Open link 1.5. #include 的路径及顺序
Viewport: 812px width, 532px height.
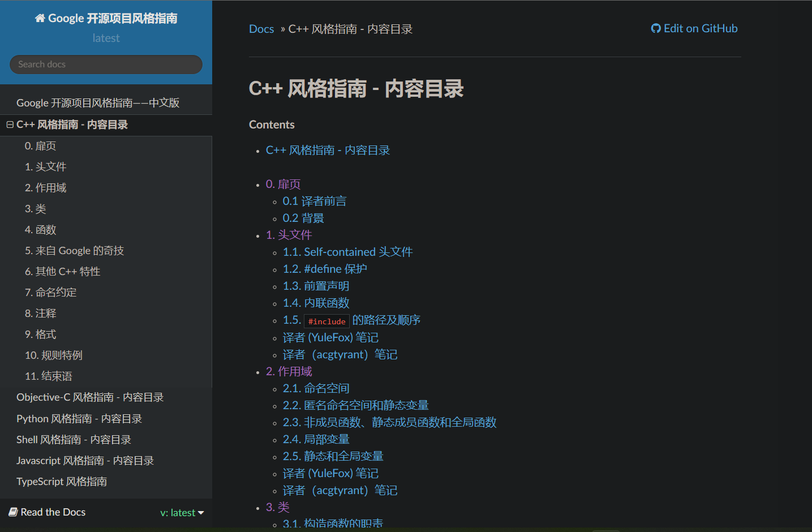tap(351, 320)
